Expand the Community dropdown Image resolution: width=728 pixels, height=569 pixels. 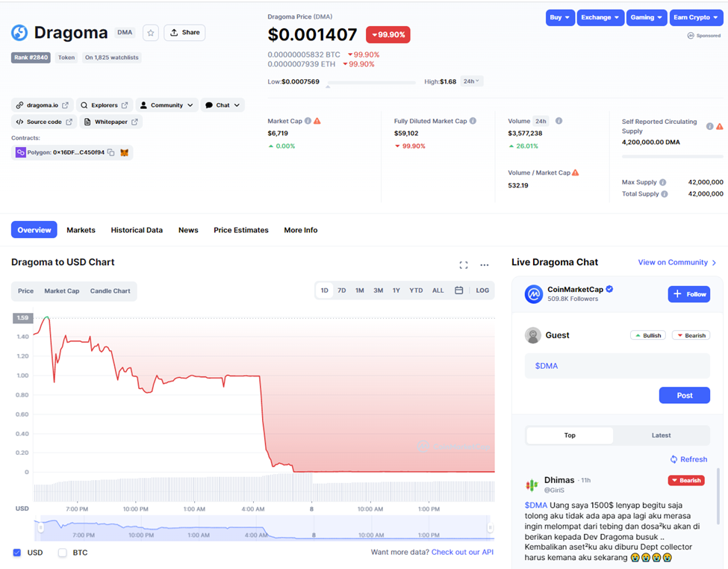[x=167, y=105]
